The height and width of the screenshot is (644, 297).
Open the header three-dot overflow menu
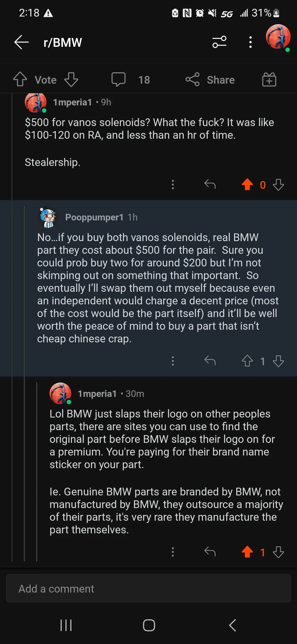click(x=250, y=42)
